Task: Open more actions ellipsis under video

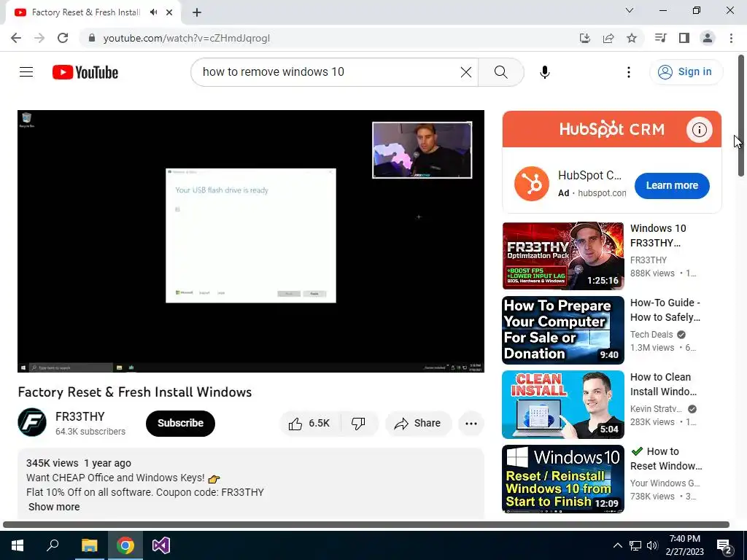Action: point(471,424)
